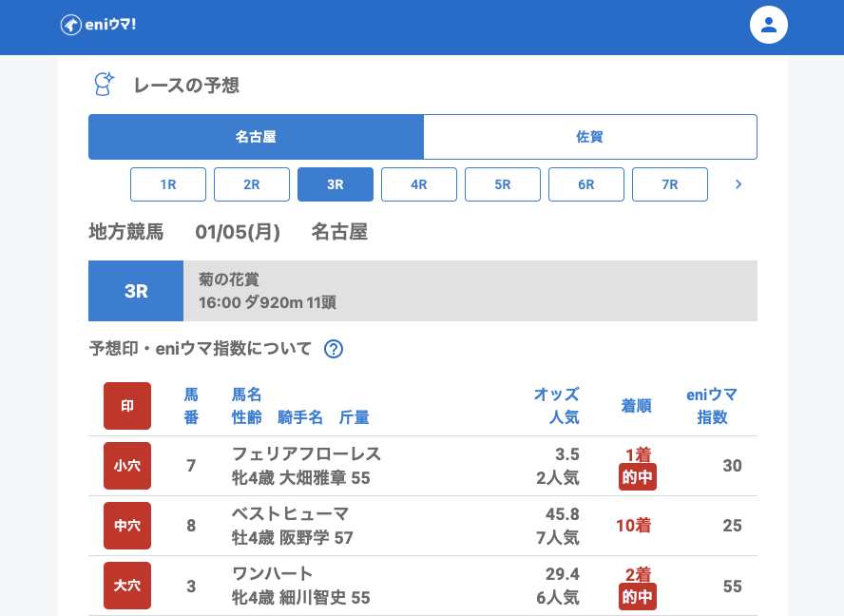Show more races with right chevron

[738, 184]
